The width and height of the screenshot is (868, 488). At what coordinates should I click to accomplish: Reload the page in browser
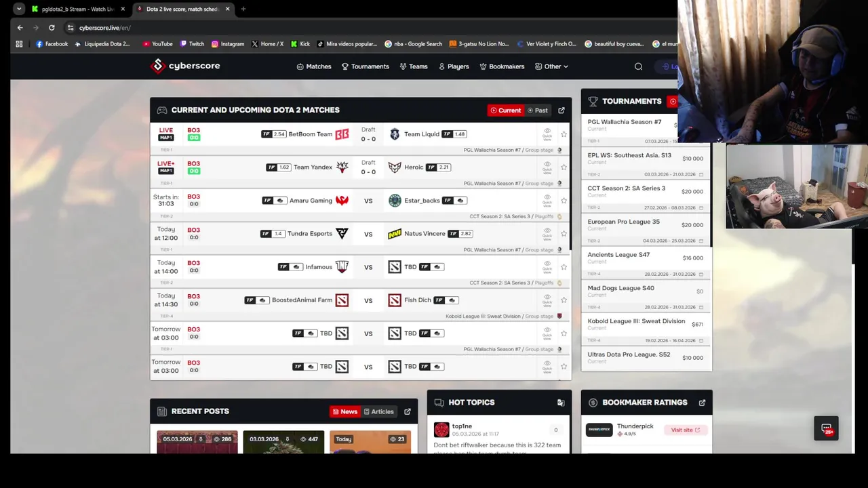tap(52, 28)
